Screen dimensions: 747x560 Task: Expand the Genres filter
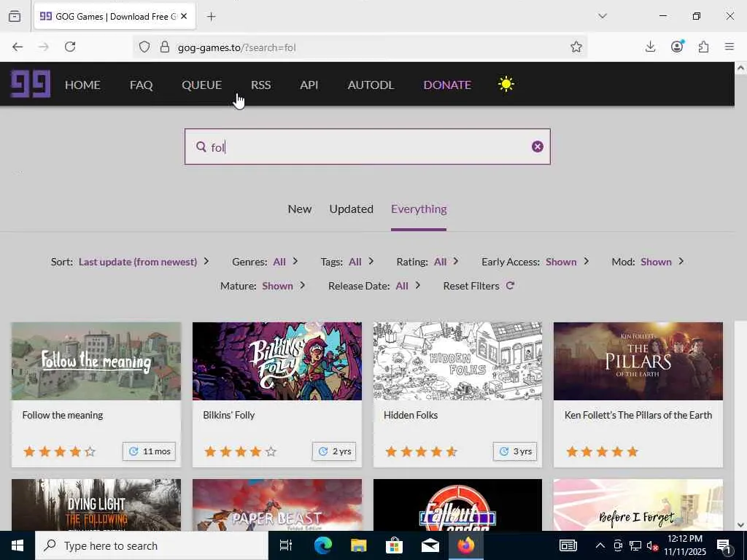click(x=265, y=262)
